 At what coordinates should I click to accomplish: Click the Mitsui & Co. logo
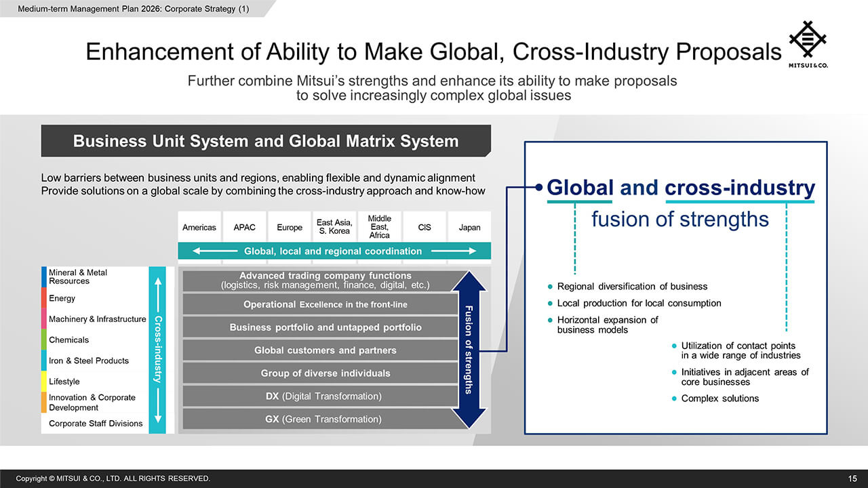(x=810, y=44)
